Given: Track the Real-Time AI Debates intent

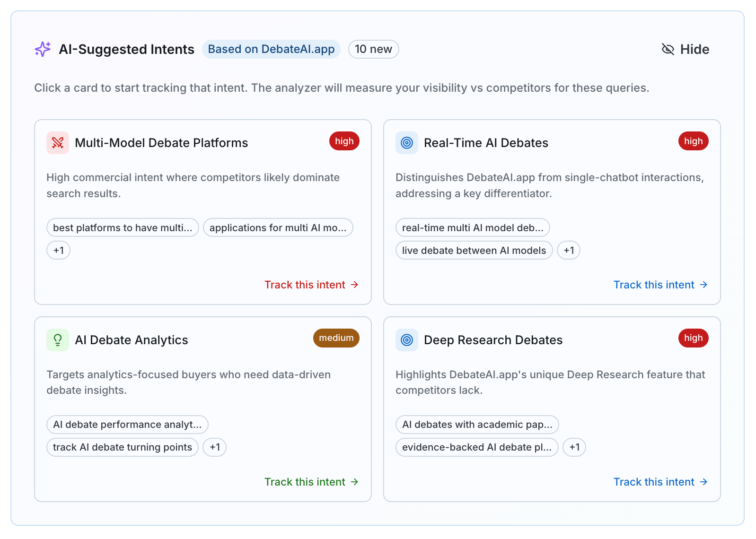Looking at the screenshot, I should (x=660, y=285).
